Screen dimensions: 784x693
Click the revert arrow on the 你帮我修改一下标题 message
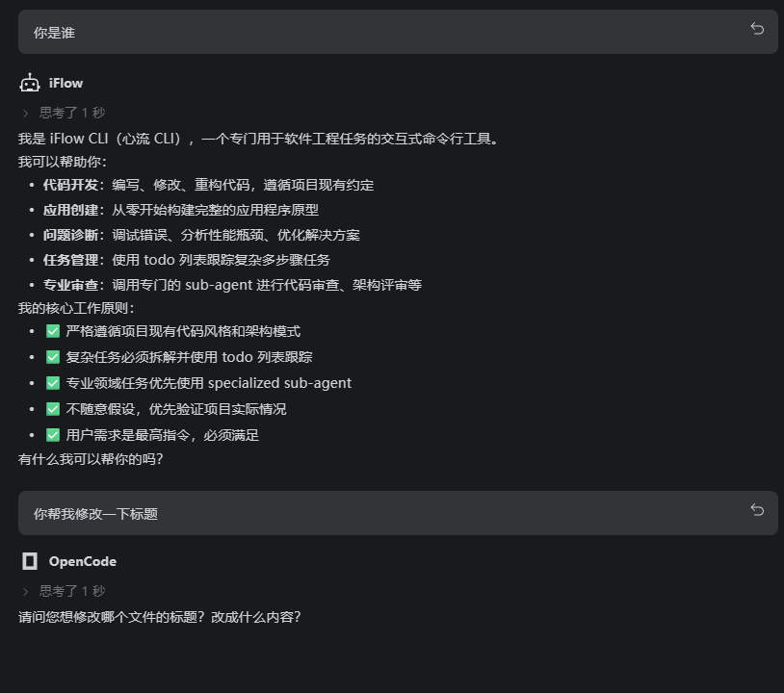(757, 511)
